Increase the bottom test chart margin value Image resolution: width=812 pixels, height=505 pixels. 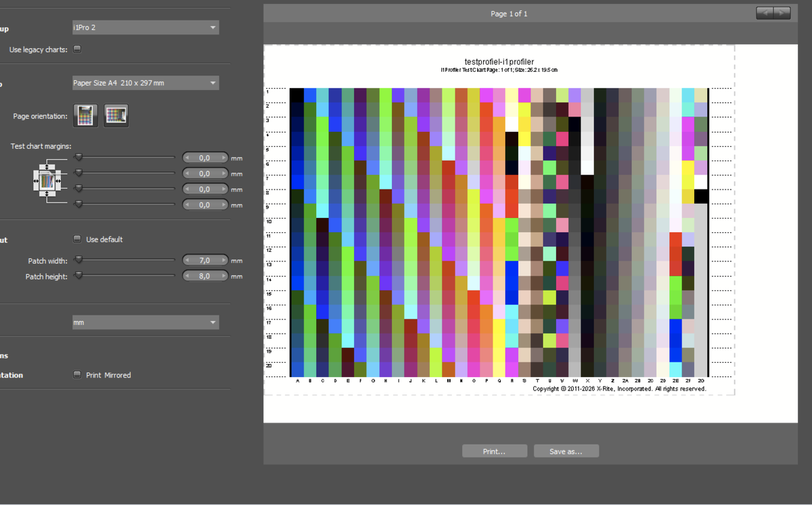(x=223, y=205)
